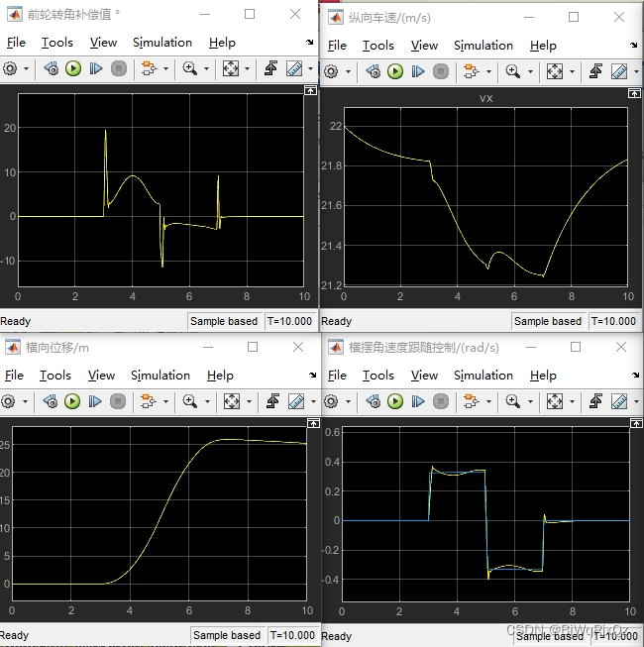
Task: Open Simulation menu in longitudinal speed scope
Action: (x=483, y=46)
